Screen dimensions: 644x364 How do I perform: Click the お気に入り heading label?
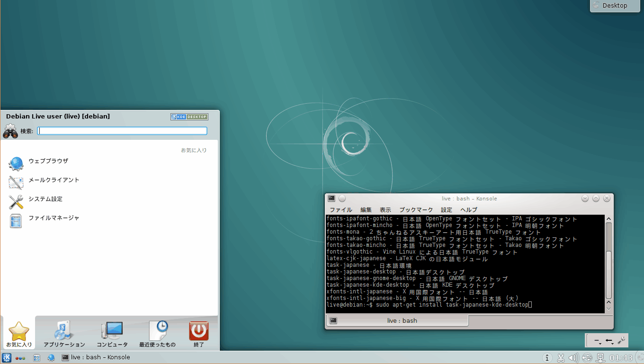tap(194, 150)
